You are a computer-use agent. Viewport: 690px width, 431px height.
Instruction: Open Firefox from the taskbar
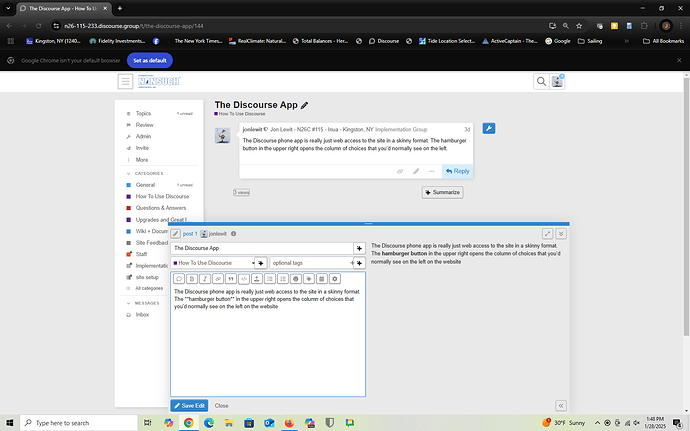pos(289,423)
